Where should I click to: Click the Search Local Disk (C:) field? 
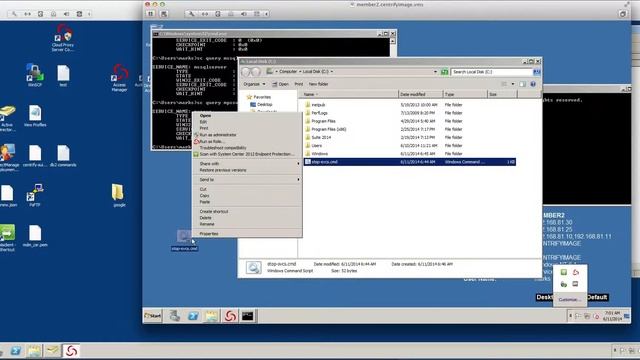pyautogui.click(x=491, y=72)
